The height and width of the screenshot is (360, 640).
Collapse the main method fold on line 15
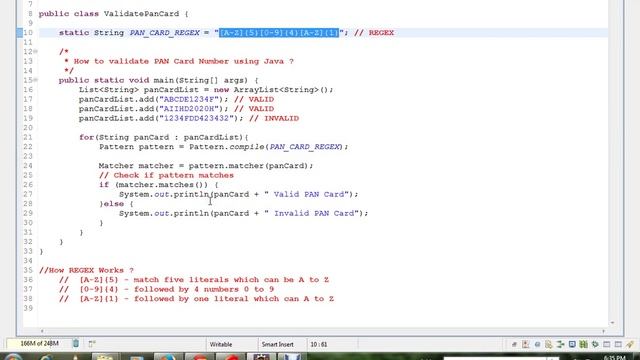pyautogui.click(x=36, y=80)
